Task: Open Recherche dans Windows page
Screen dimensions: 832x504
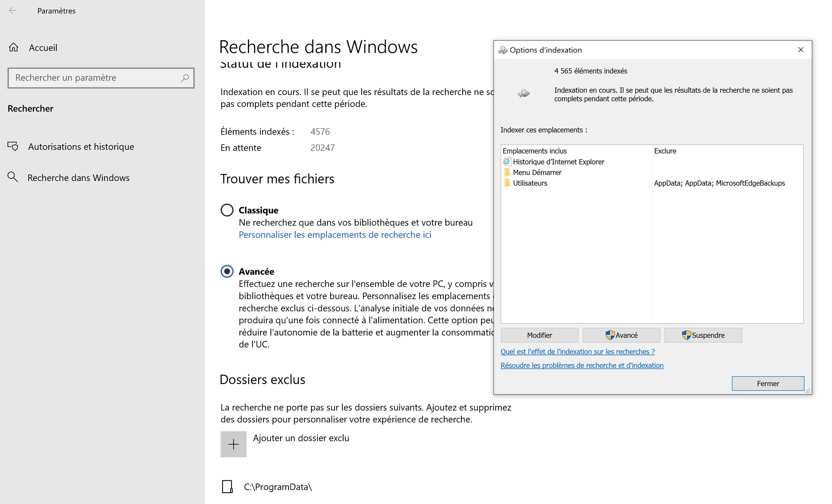Action: click(78, 178)
